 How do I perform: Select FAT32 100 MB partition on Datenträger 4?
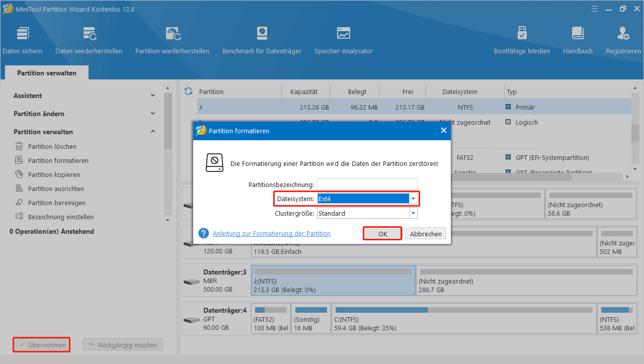[271, 319]
